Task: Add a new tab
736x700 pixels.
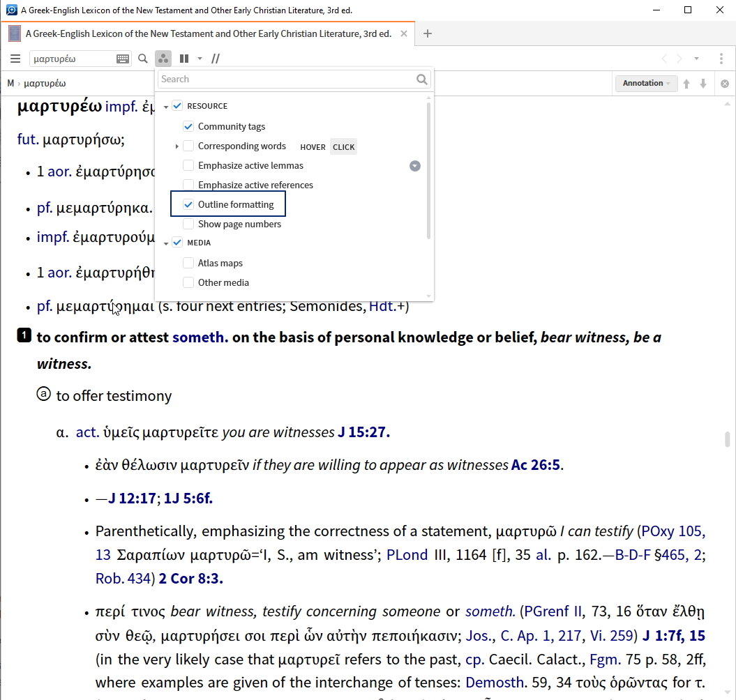Action: pyautogui.click(x=427, y=33)
